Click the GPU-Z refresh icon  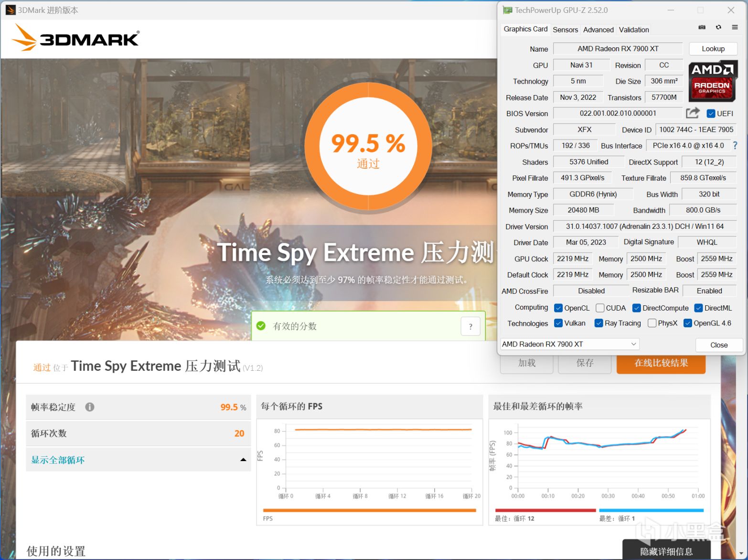(x=718, y=28)
